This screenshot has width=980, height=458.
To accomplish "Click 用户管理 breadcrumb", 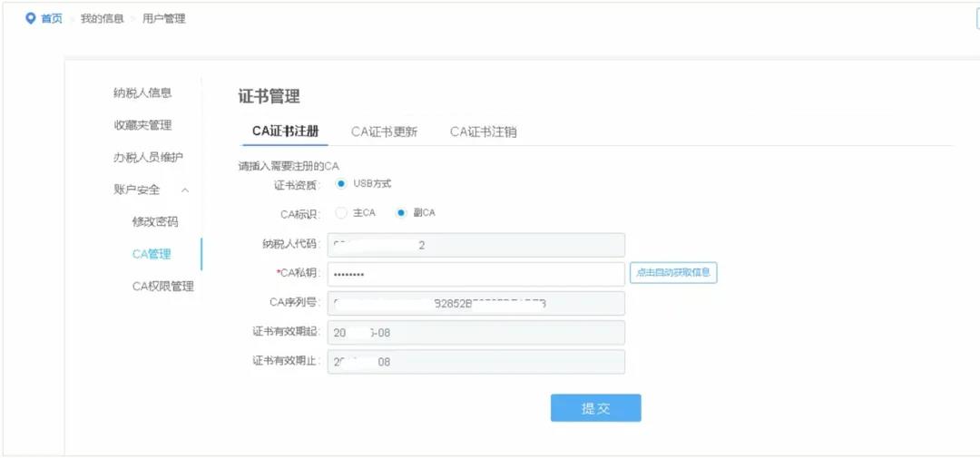I will [x=163, y=19].
